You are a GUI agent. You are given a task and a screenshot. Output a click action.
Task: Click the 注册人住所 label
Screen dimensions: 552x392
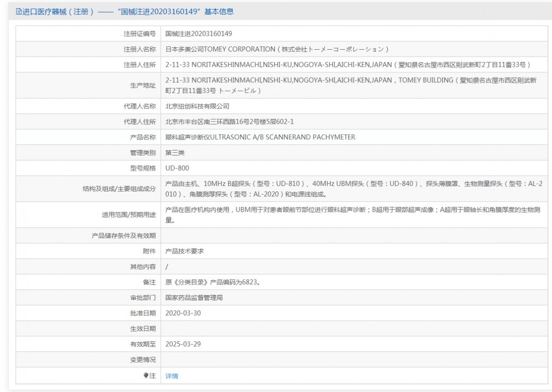[140, 65]
